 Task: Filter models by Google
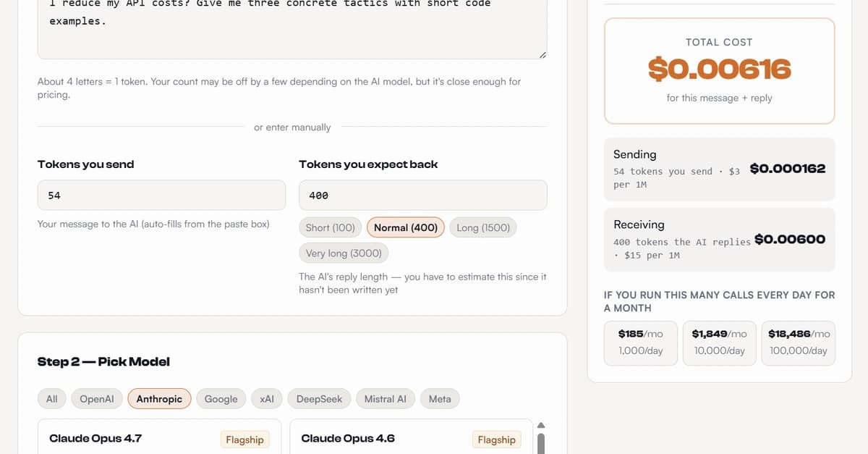coord(221,399)
